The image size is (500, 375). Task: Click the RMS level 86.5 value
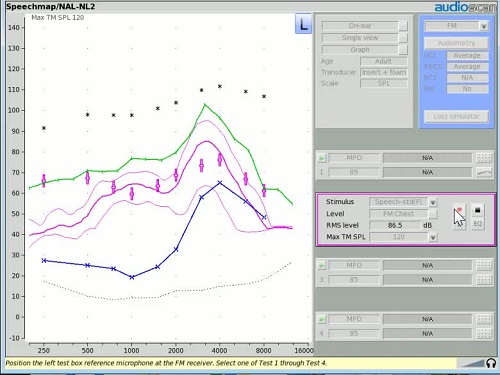pyautogui.click(x=395, y=226)
